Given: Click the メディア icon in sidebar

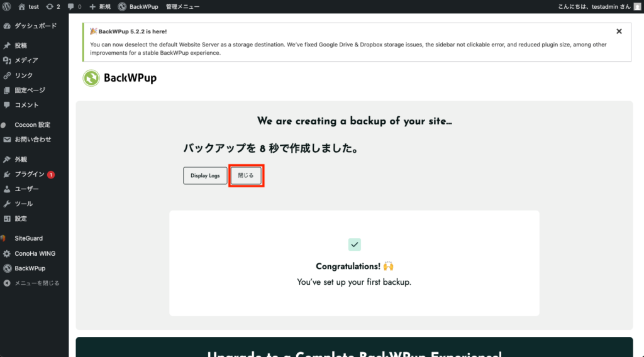Looking at the screenshot, I should coord(7,60).
